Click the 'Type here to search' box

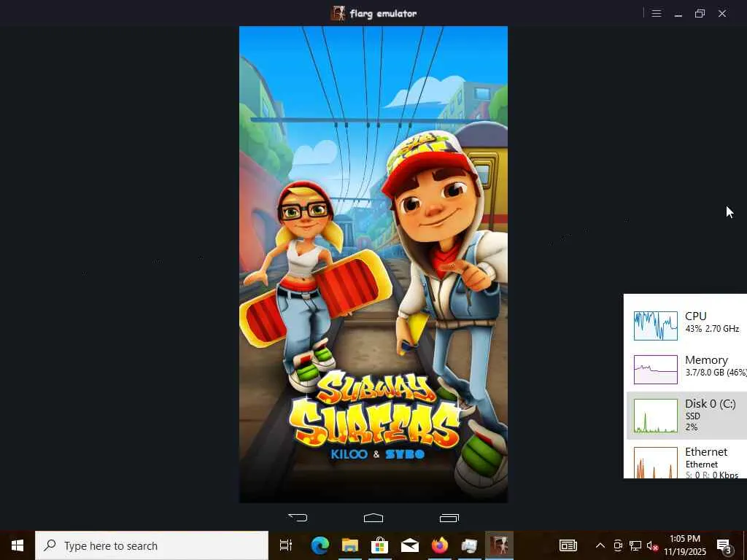[152, 545]
